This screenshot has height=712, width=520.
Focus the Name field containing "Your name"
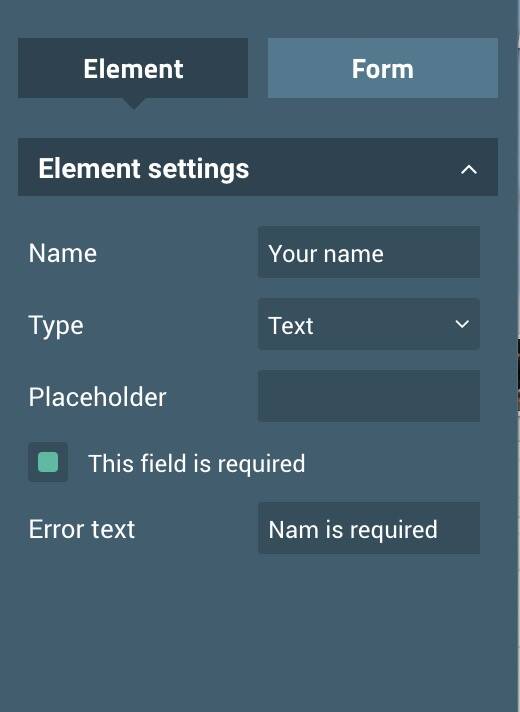pos(369,252)
